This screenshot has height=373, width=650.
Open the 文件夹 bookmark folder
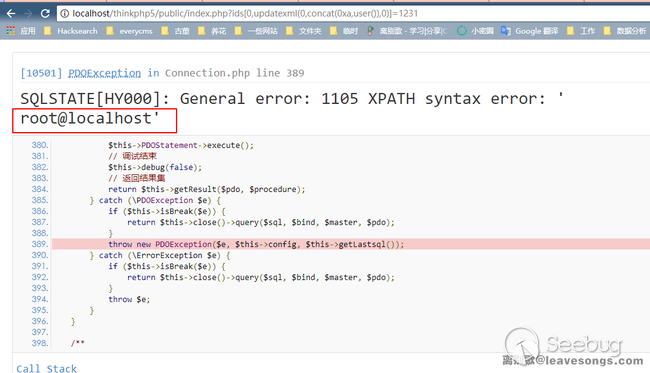(303, 31)
